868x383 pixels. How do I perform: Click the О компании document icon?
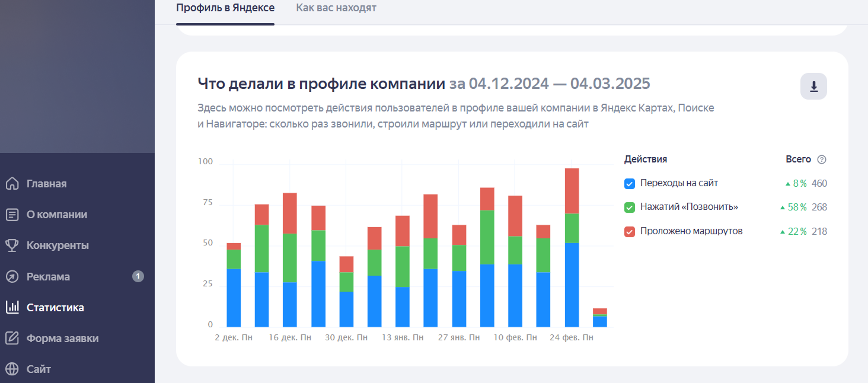pyautogui.click(x=12, y=215)
